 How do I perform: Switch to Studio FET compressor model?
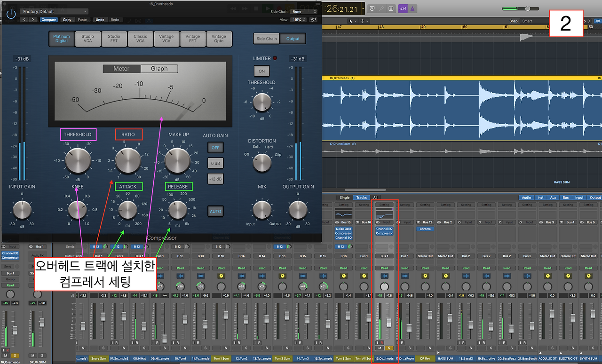point(114,39)
